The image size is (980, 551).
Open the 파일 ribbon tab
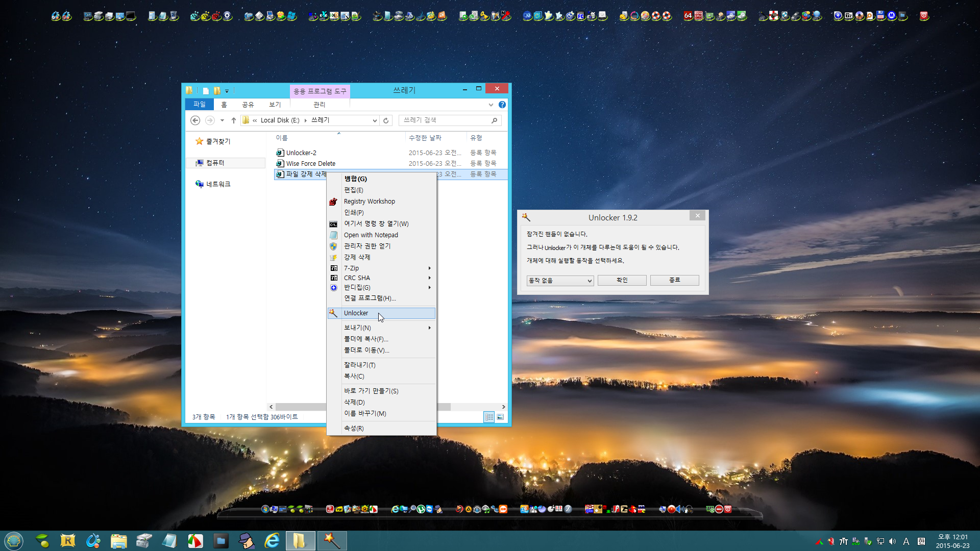point(200,105)
